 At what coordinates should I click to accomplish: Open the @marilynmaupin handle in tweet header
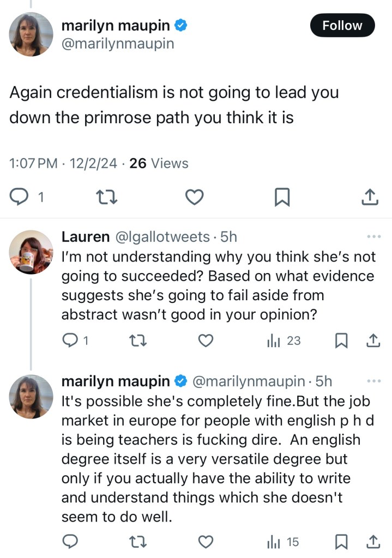point(118,44)
